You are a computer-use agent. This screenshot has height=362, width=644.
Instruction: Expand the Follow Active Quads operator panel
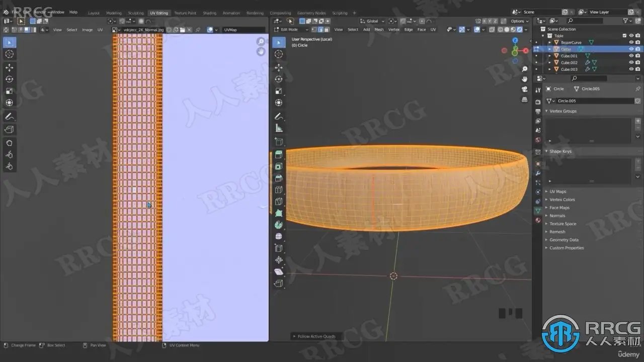pyautogui.click(x=316, y=336)
